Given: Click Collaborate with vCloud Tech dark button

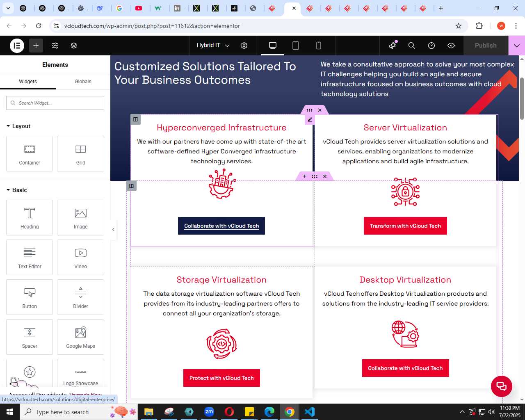Looking at the screenshot, I should [221, 226].
